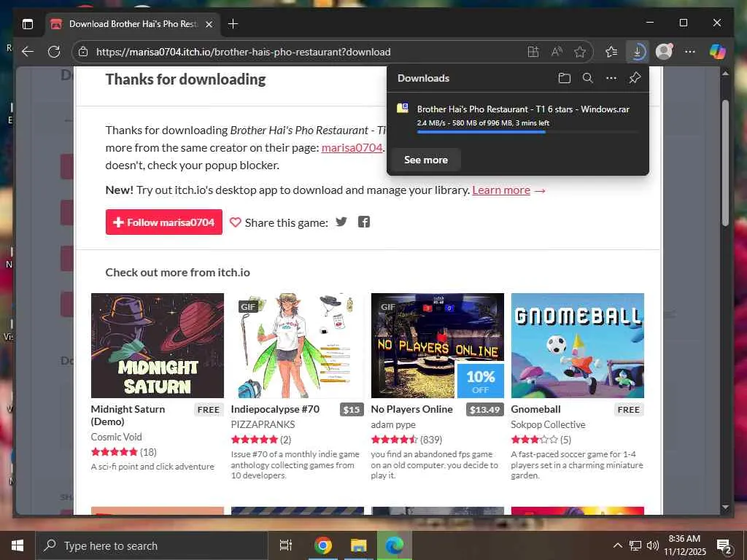Open Indiepocalypse #70 title link

tap(275, 409)
